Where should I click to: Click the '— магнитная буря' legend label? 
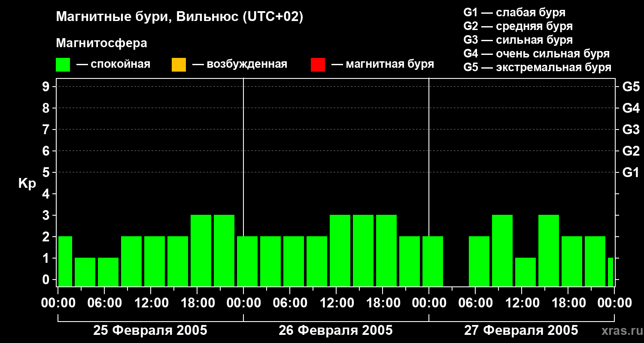[x=383, y=64]
